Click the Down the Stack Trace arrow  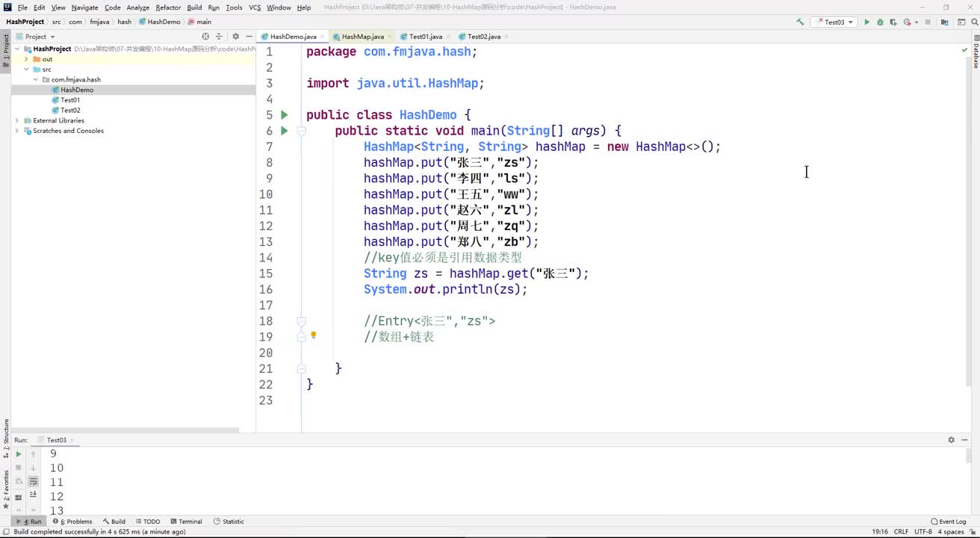coord(33,468)
